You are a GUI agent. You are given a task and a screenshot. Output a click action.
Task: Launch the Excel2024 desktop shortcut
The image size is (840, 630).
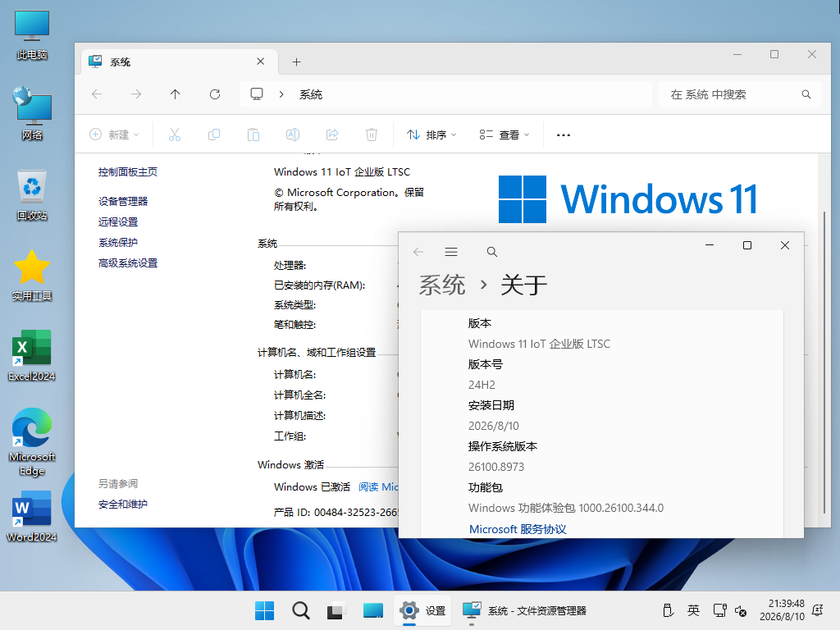coord(32,355)
